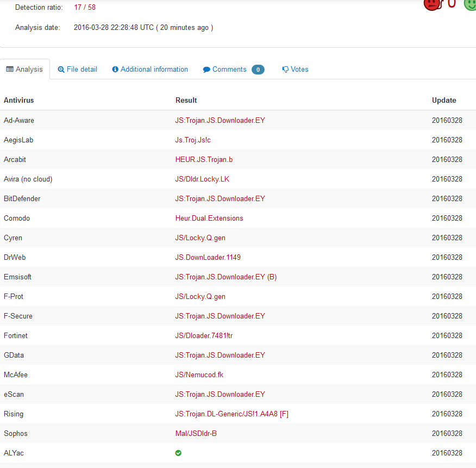This screenshot has width=476, height=468.
Task: Open the Comments tab
Action: click(x=234, y=69)
